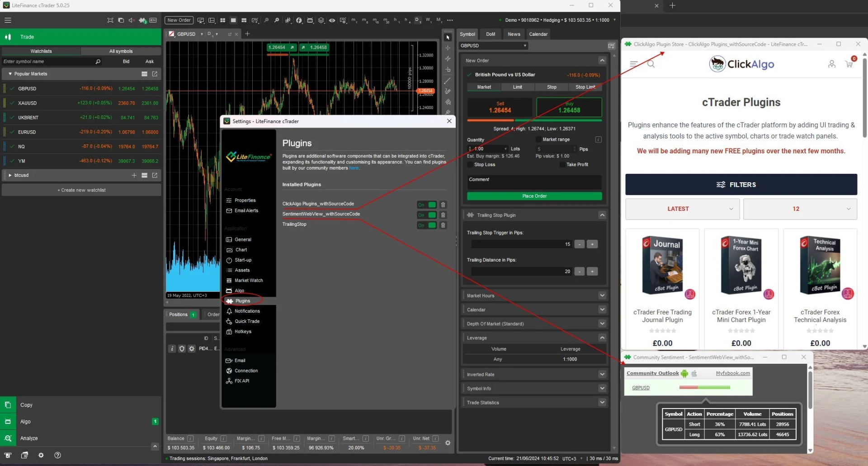
Task: Open Chart settings in Settings sidebar
Action: click(x=241, y=250)
